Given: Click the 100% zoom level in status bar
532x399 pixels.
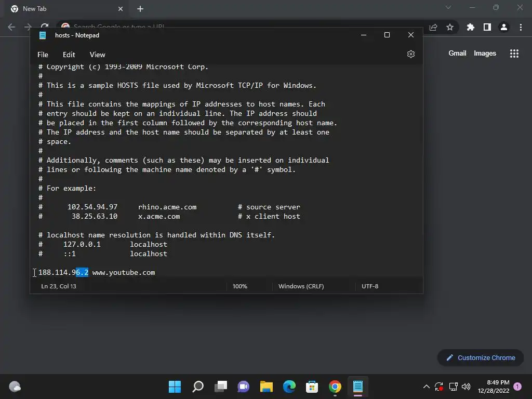Looking at the screenshot, I should pos(240,286).
